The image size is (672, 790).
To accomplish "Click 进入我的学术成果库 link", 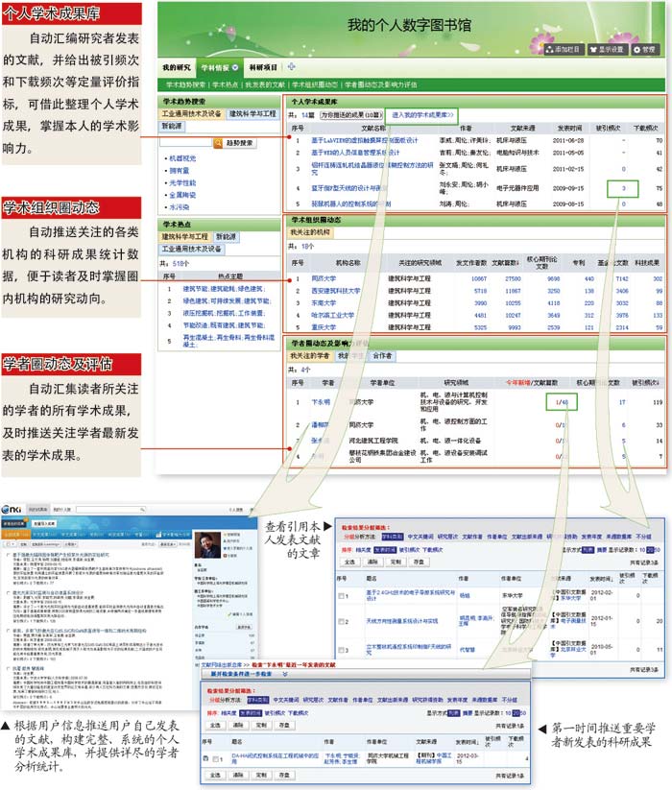I will [422, 115].
